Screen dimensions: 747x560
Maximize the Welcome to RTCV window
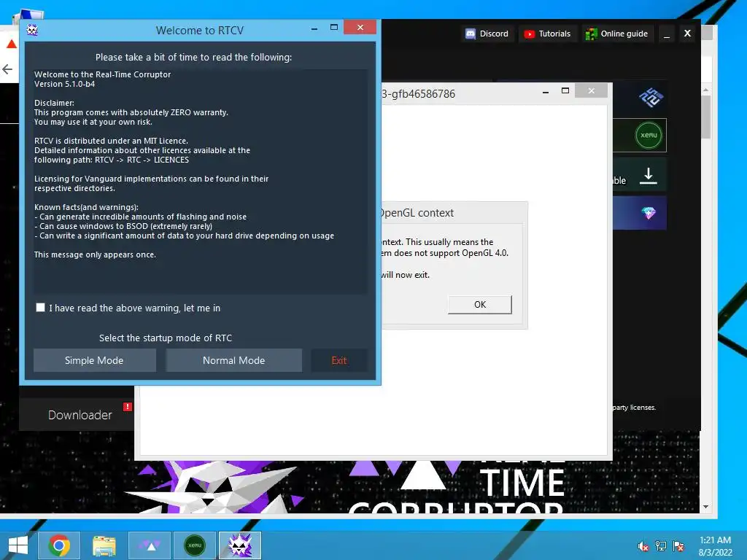click(334, 28)
